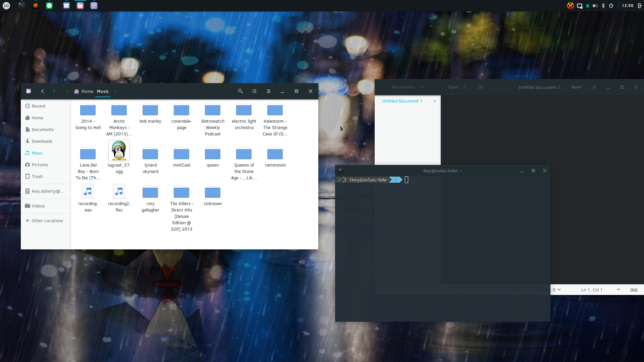The width and height of the screenshot is (644, 362).
Task: Click the 13:56 clock in the top panel
Action: tap(628, 6)
